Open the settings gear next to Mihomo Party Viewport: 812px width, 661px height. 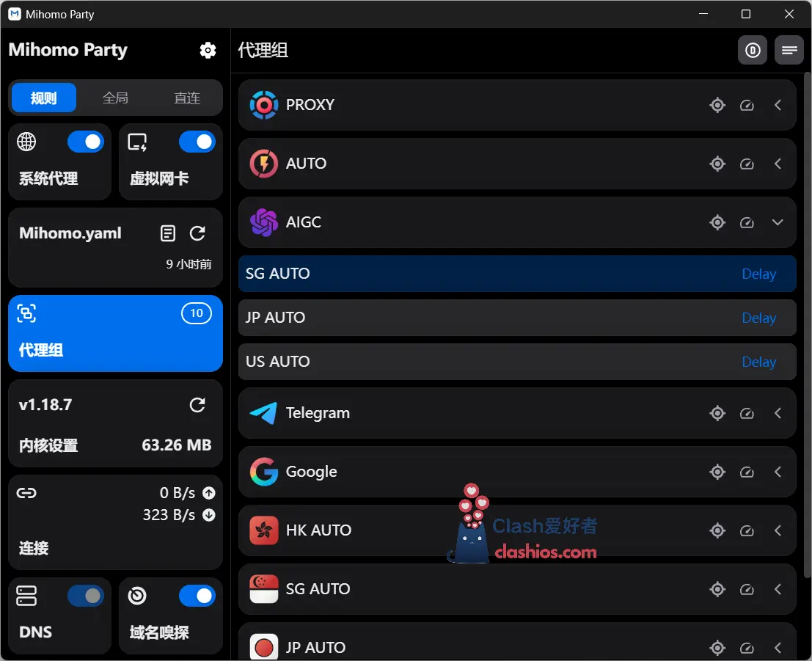click(x=208, y=50)
